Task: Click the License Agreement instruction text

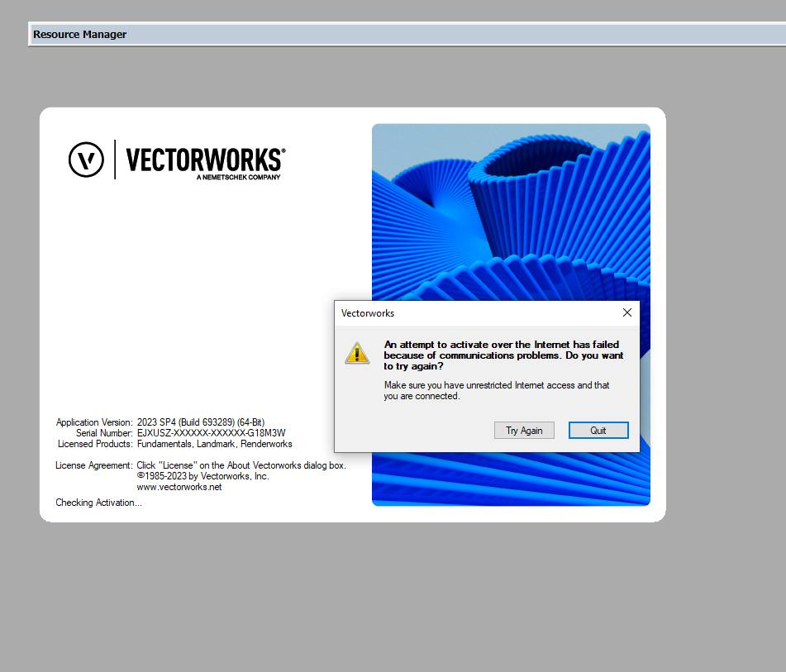Action: pos(241,465)
